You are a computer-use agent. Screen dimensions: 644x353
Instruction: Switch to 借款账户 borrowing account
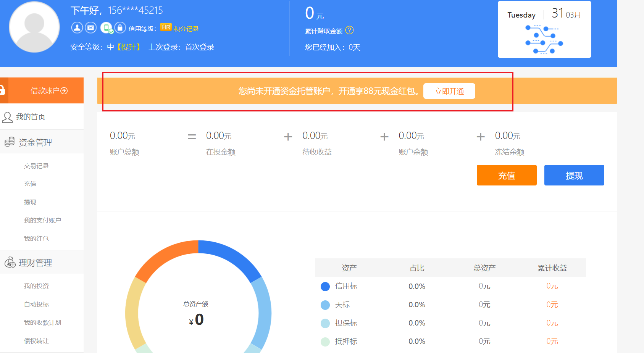[48, 91]
